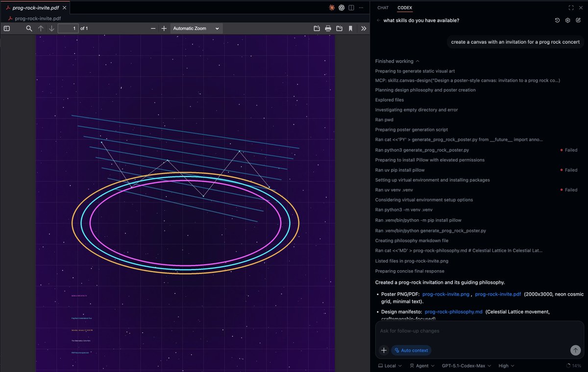588x372 pixels.
Task: Select the prog-rock-invite.pdf editor tab
Action: [35, 7]
